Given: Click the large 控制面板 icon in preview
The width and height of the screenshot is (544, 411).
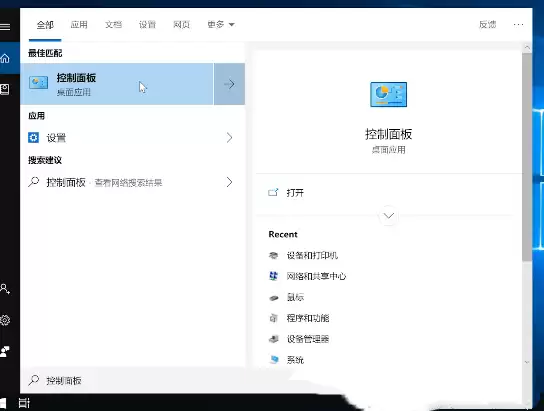Looking at the screenshot, I should click(x=388, y=94).
